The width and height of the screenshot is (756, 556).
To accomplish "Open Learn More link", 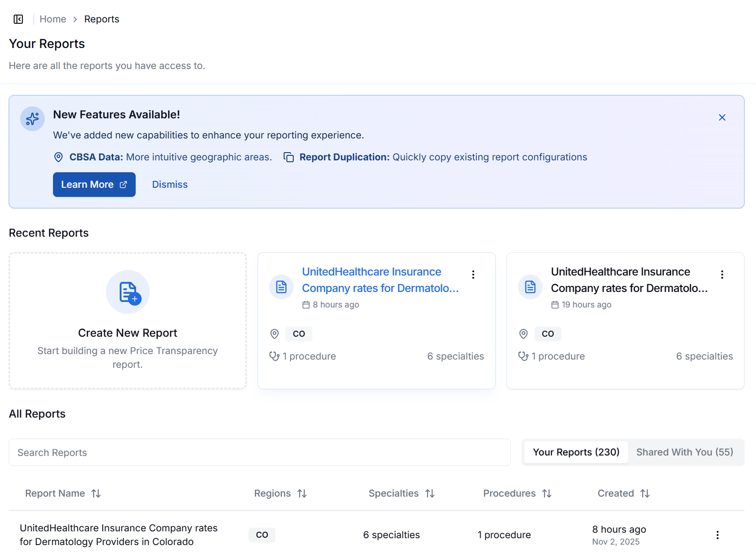I will (x=94, y=185).
